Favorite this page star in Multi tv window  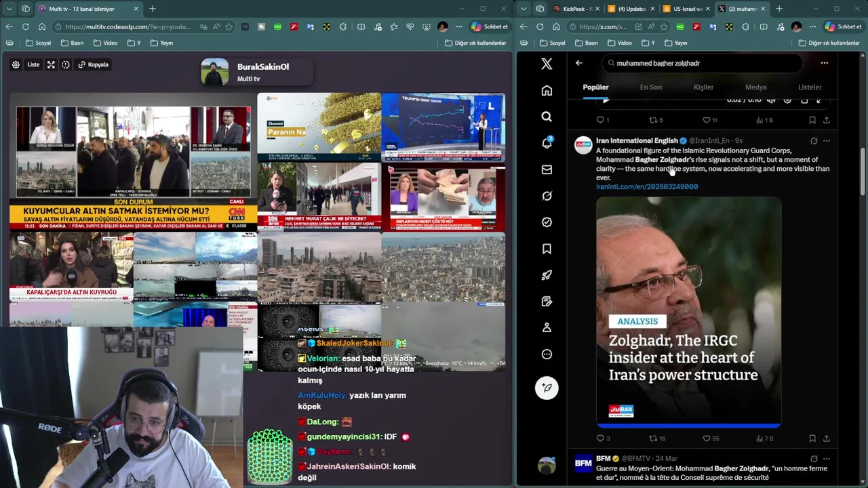(x=229, y=26)
